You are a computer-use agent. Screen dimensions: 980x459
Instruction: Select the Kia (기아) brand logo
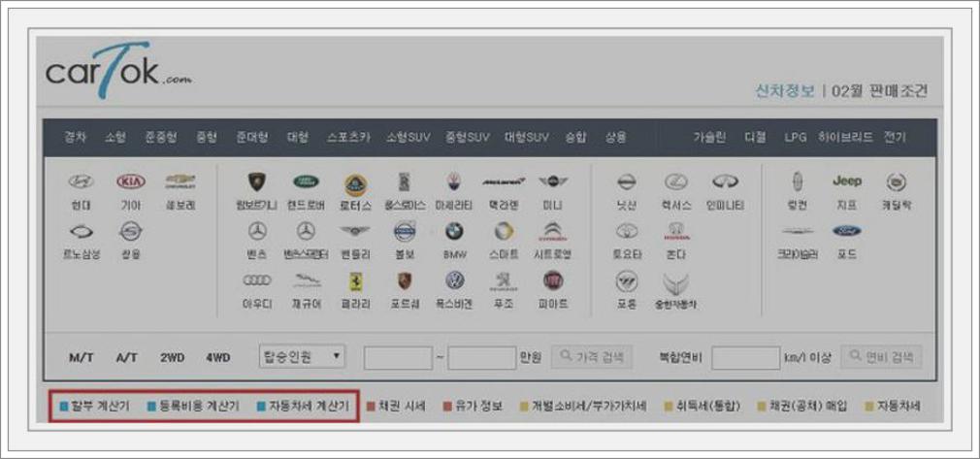(131, 181)
